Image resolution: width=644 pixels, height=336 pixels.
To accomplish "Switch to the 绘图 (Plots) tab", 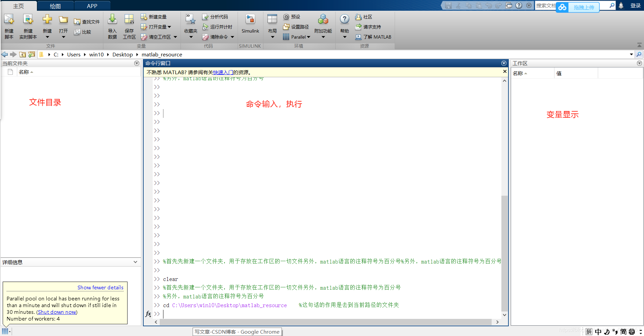I will (x=55, y=6).
